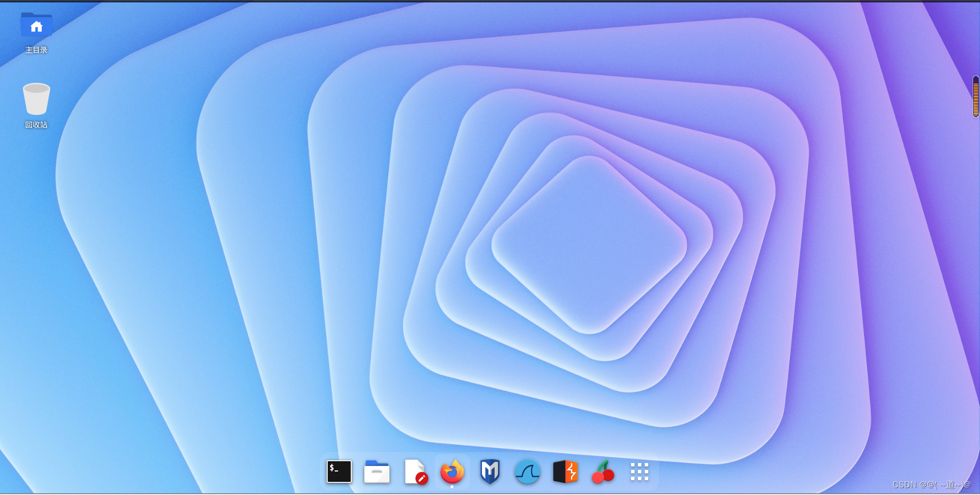Launch the file manager in the dock
This screenshot has width=980, height=495.
[377, 472]
